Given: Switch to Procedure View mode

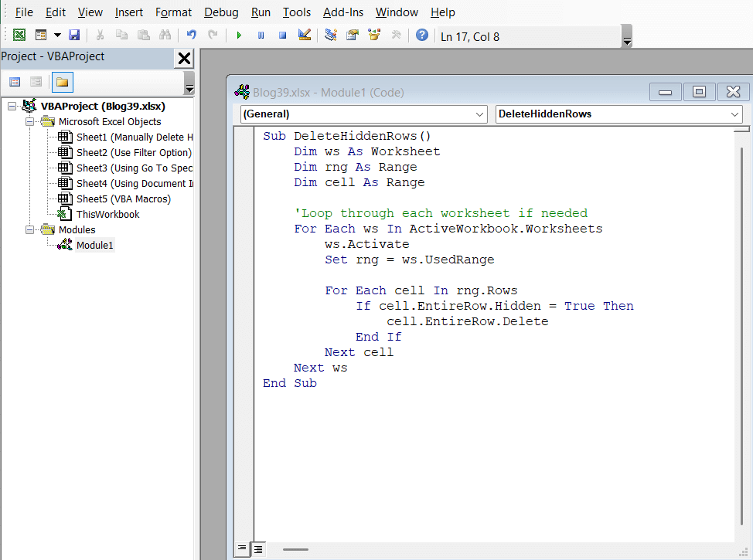Looking at the screenshot, I should [x=242, y=548].
